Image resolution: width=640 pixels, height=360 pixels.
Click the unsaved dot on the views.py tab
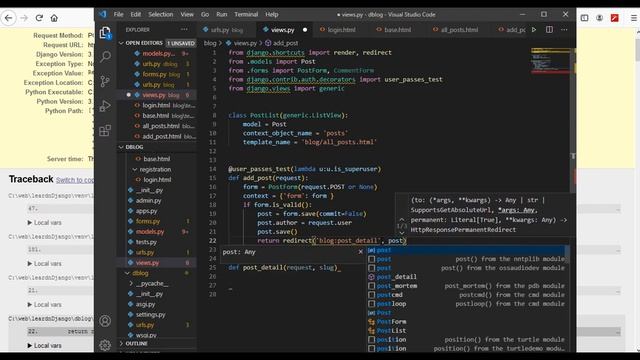[305, 30]
